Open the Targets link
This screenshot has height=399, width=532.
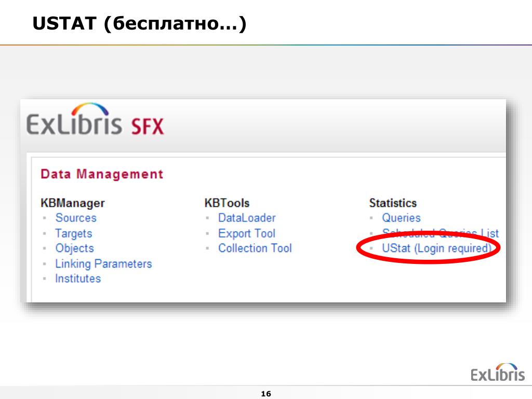click(74, 233)
